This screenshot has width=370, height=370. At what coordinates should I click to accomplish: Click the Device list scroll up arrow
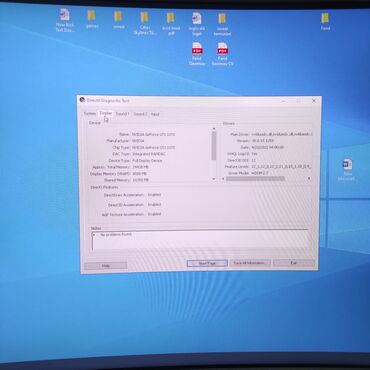click(x=214, y=129)
